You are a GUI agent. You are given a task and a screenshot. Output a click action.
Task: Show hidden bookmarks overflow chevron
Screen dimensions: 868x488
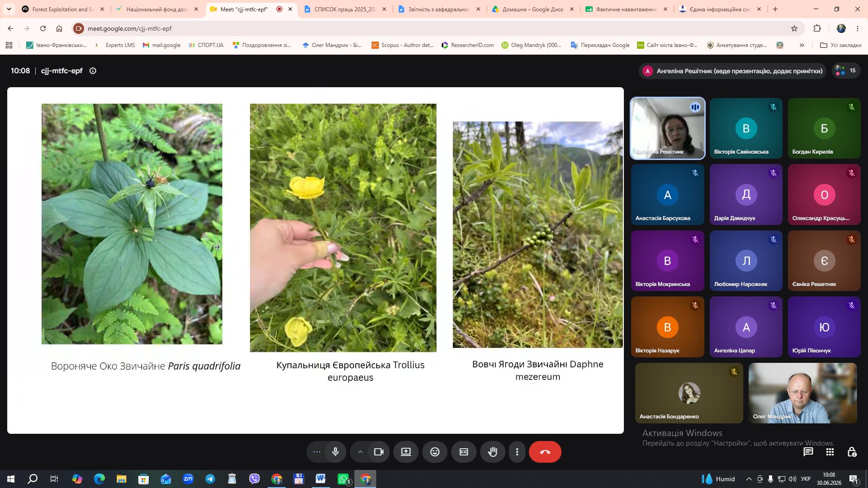tap(802, 45)
